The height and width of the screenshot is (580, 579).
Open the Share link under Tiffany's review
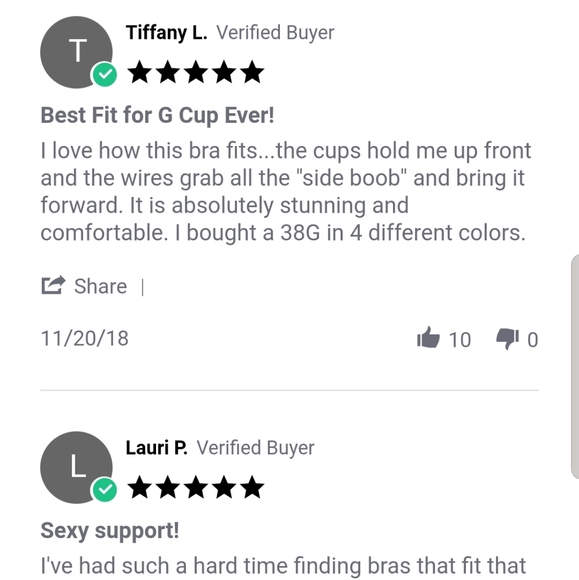point(101,286)
